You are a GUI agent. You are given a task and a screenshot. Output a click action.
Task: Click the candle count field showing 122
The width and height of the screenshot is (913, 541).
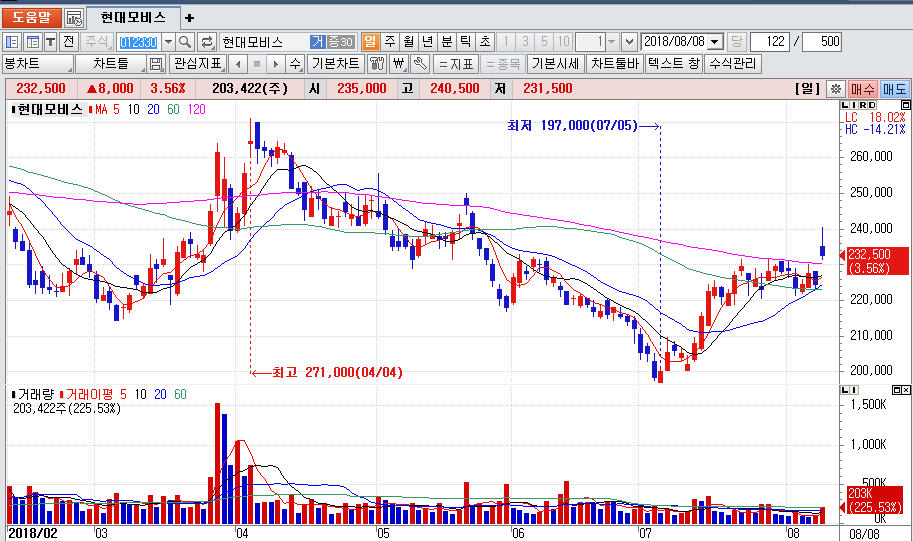click(768, 42)
